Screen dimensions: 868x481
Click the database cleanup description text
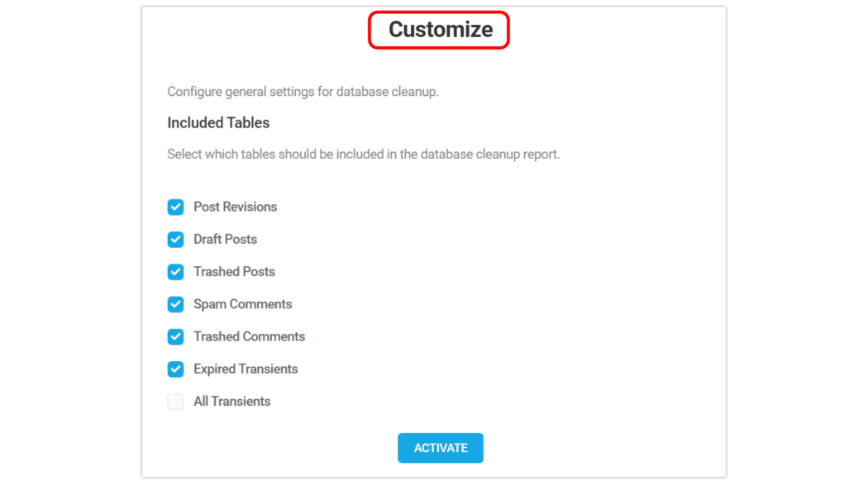[x=303, y=91]
